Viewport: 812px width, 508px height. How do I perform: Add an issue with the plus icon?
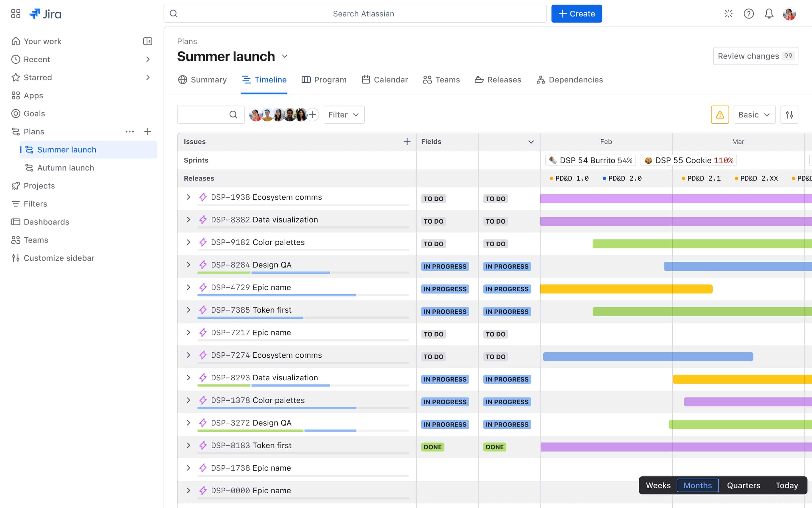point(407,141)
